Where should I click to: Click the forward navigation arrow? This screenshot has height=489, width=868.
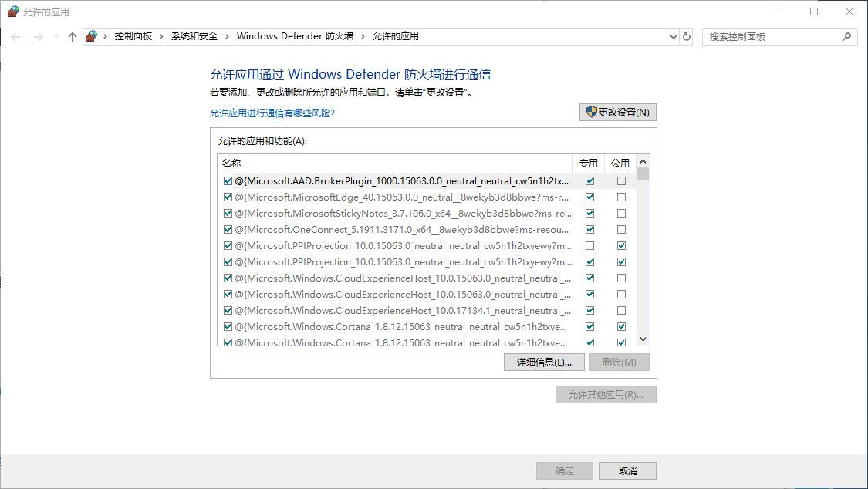(39, 37)
